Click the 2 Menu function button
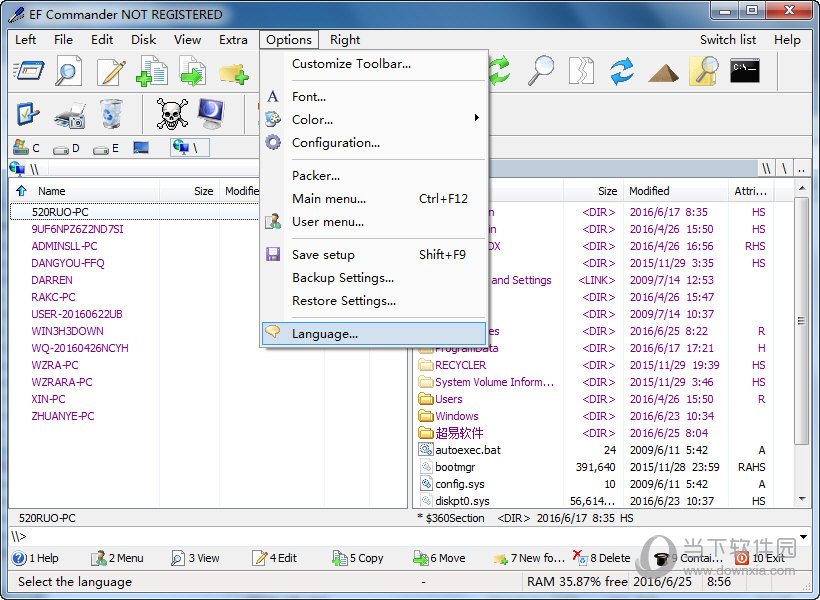Image resolution: width=820 pixels, height=600 pixels. (x=118, y=558)
